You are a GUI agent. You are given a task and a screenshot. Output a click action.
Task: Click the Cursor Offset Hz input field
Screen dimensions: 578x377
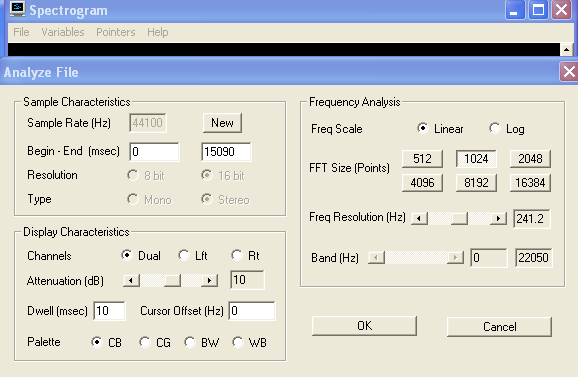coord(252,311)
